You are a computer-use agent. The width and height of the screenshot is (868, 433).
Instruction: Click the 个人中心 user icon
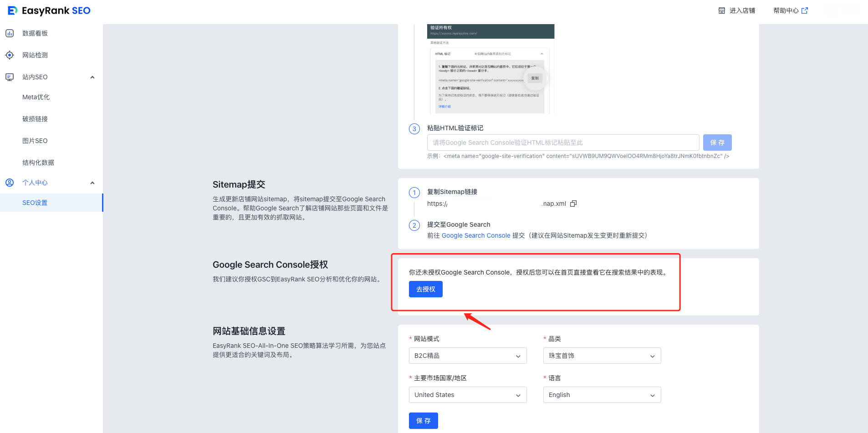tap(10, 183)
